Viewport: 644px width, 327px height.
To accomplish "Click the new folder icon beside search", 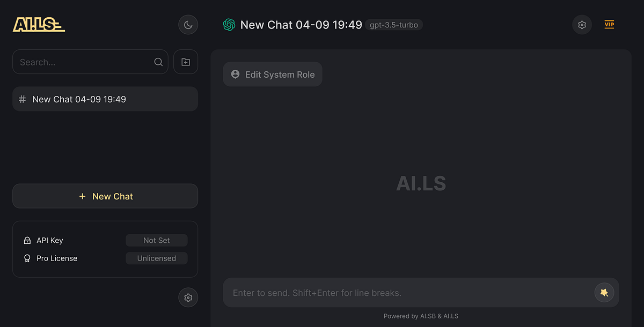I will pyautogui.click(x=185, y=62).
